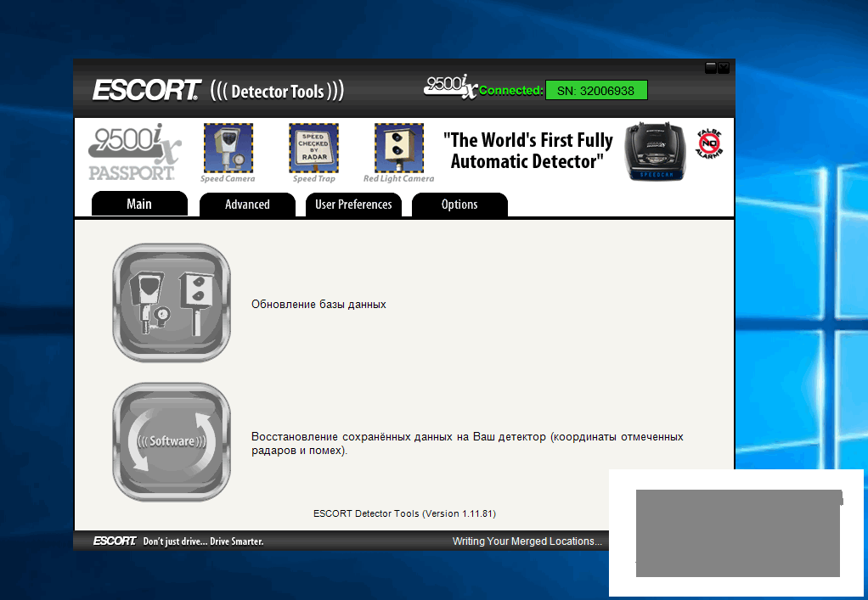Viewport: 868px width, 600px height.
Task: Click the Red Light Camera icon
Action: tap(399, 149)
